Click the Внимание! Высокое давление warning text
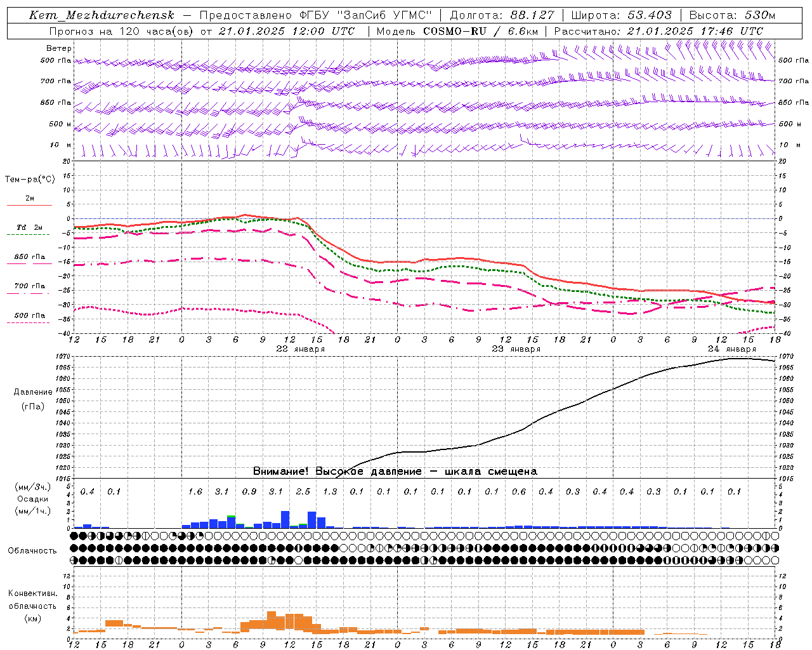812x650 pixels. 395,471
